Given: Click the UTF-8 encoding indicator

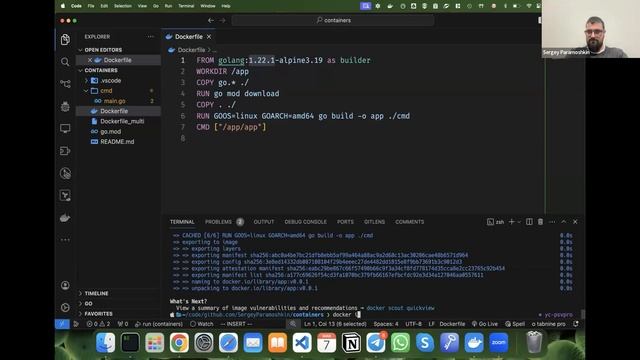Looking at the screenshot, I should (413, 324).
